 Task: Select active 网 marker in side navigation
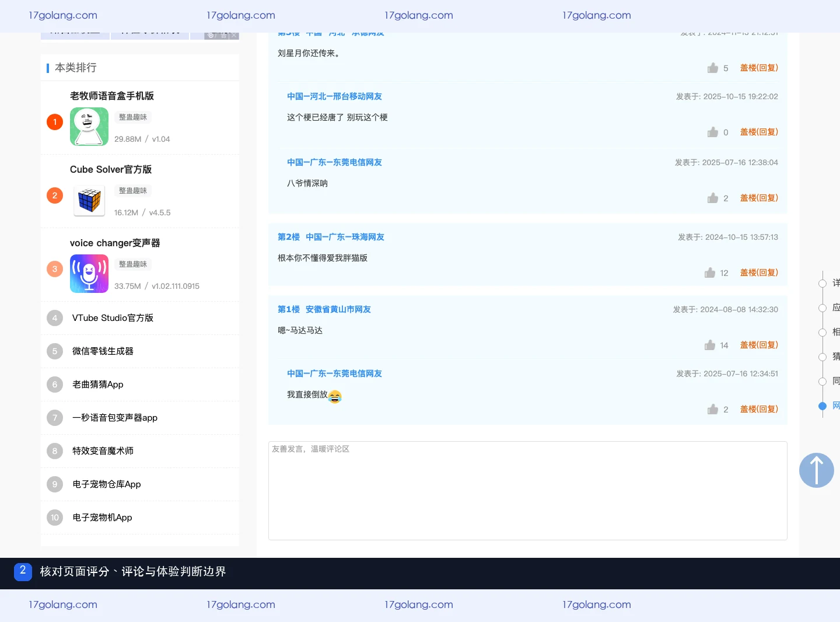[x=822, y=406]
